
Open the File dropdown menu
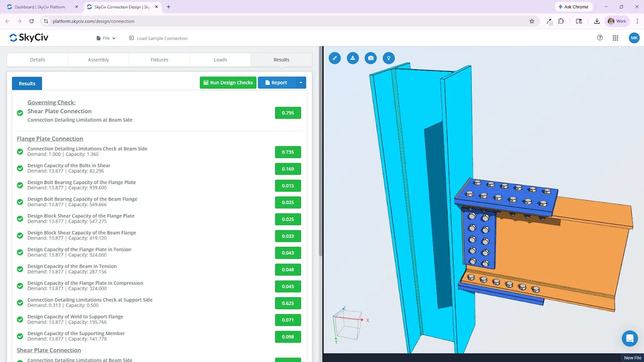[x=106, y=38]
